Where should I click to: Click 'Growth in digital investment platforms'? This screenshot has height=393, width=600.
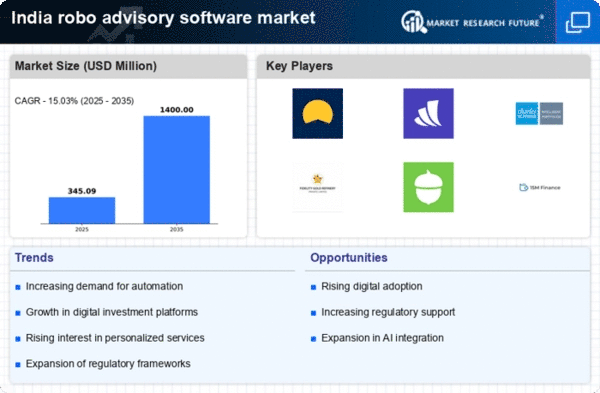(x=112, y=312)
